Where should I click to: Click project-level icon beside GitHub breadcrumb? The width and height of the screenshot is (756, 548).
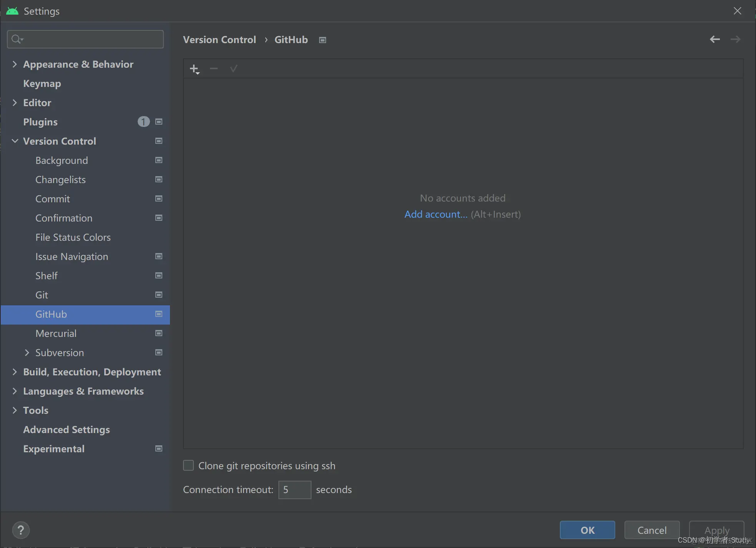tap(323, 40)
